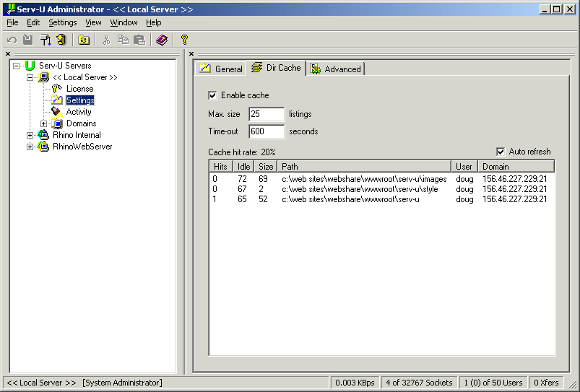Open the Settings menu in menu bar

[x=62, y=22]
